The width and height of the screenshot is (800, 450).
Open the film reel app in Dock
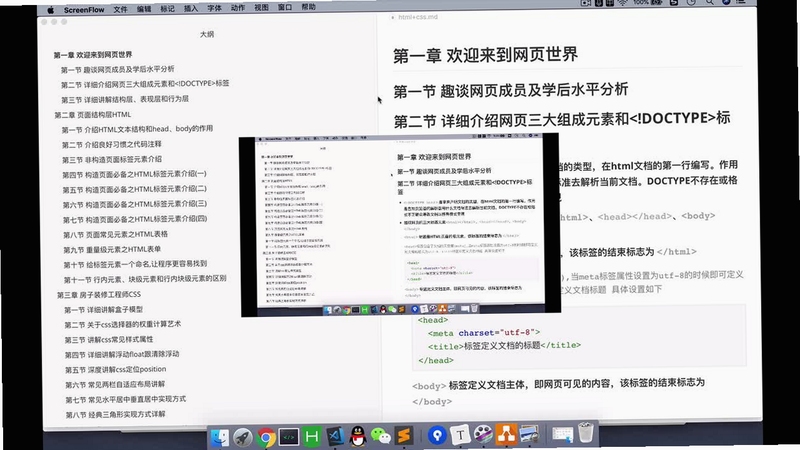point(483,435)
